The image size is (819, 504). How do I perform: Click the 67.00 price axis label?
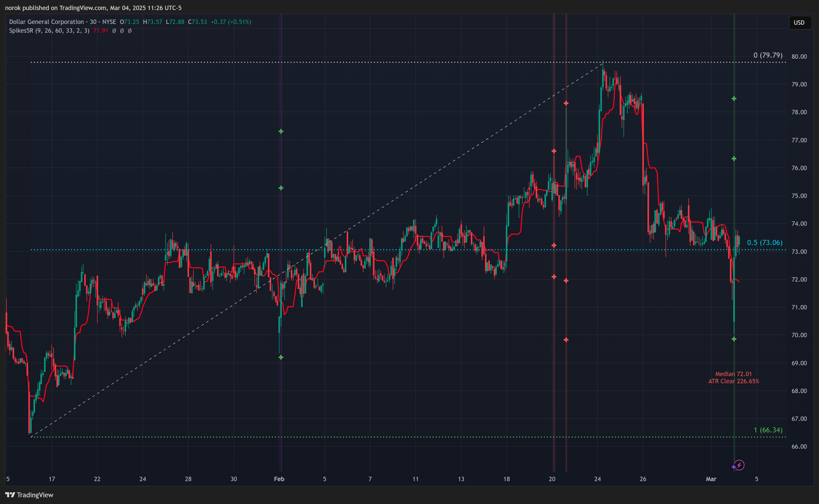point(799,419)
